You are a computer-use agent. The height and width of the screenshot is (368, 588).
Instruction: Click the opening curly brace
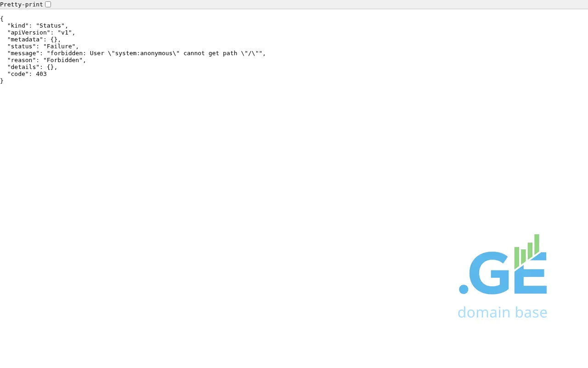(2, 19)
